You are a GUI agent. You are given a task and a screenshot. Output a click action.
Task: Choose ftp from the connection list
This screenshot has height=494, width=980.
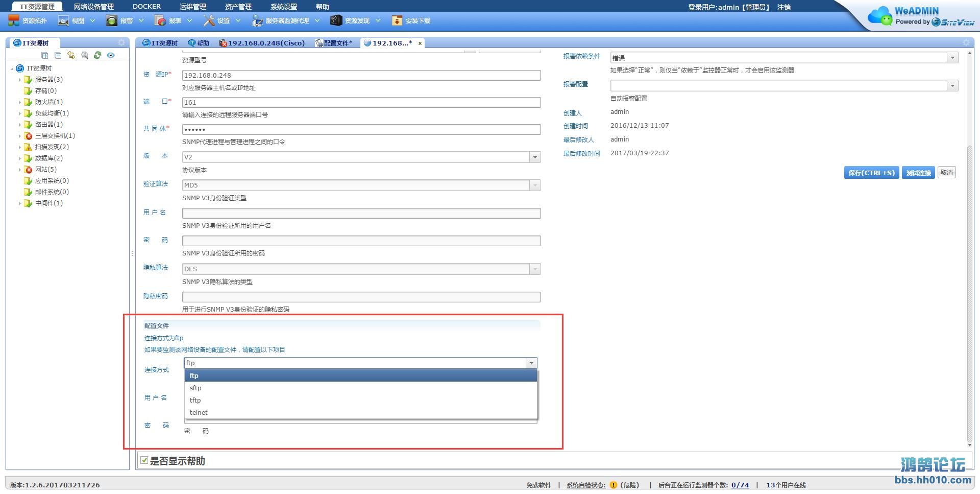point(361,375)
